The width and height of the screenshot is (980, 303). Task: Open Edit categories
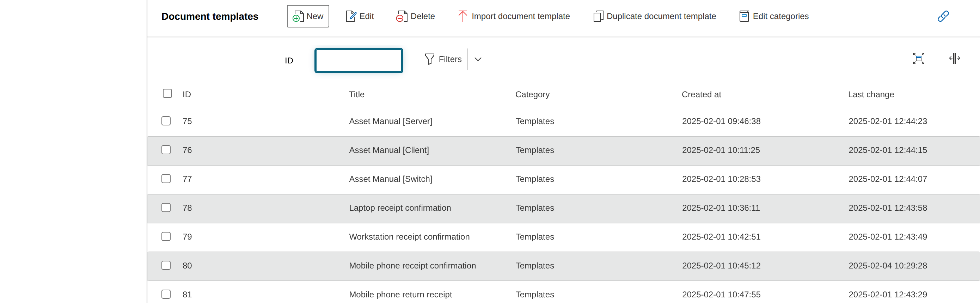pyautogui.click(x=774, y=16)
